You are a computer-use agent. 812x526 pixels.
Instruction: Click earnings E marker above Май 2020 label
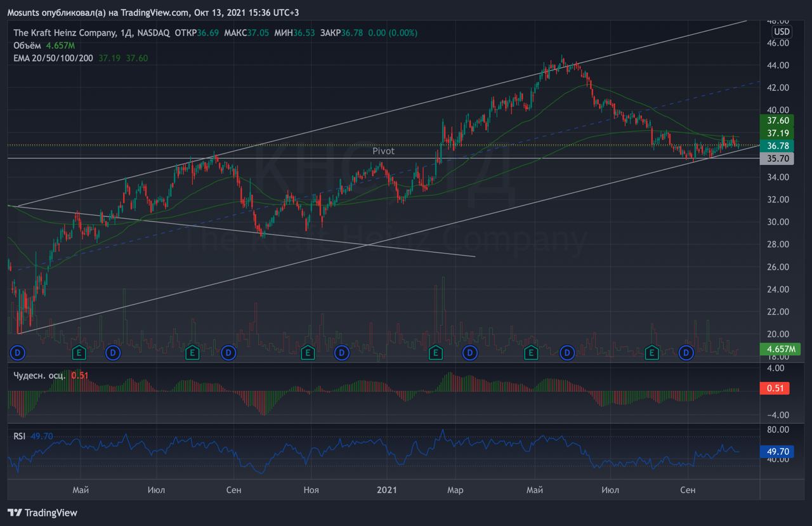point(79,352)
